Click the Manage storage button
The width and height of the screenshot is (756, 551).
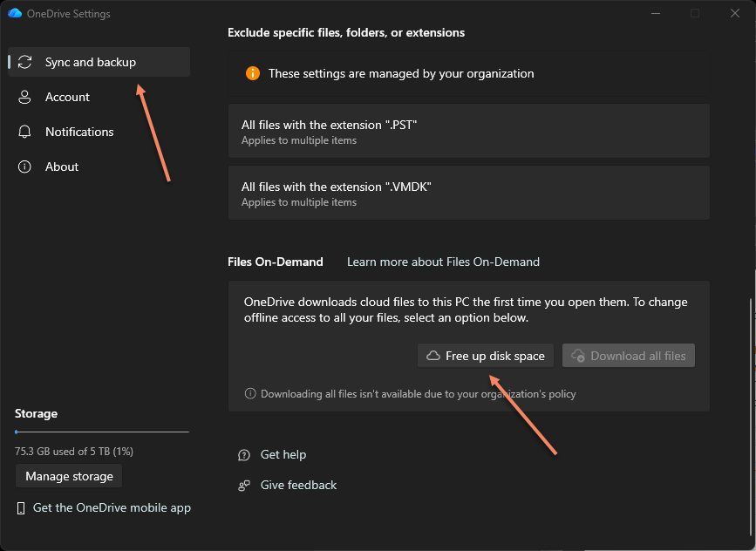click(69, 476)
